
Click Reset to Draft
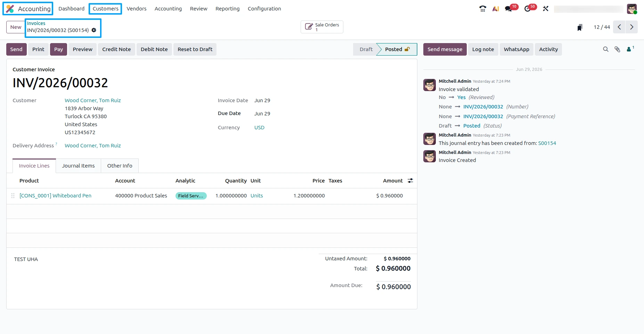[x=195, y=49]
